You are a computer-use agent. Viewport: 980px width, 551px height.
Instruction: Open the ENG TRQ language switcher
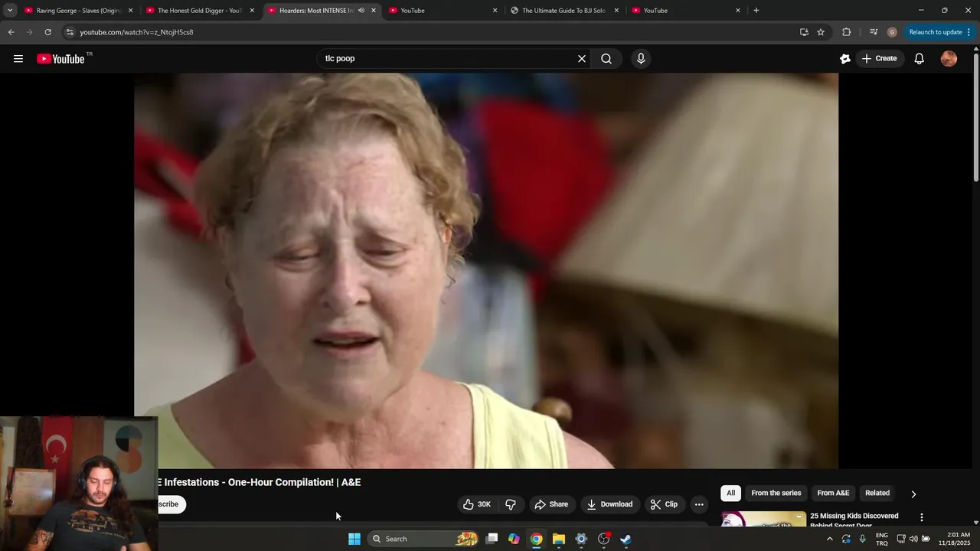point(882,539)
